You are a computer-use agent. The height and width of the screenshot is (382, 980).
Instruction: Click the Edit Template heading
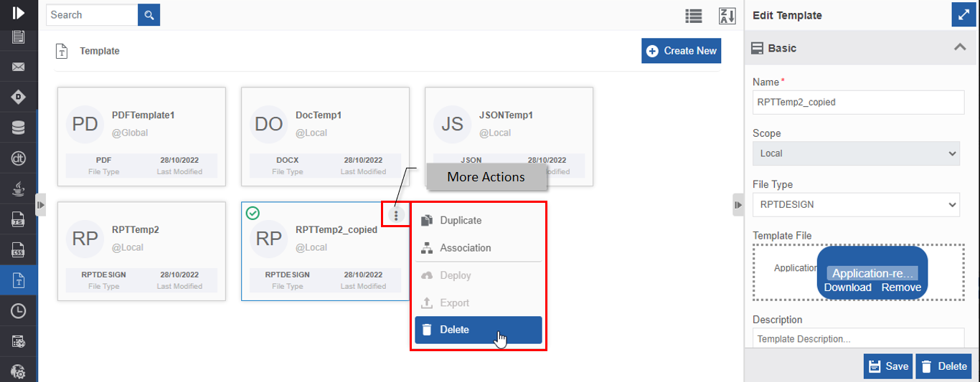(787, 15)
